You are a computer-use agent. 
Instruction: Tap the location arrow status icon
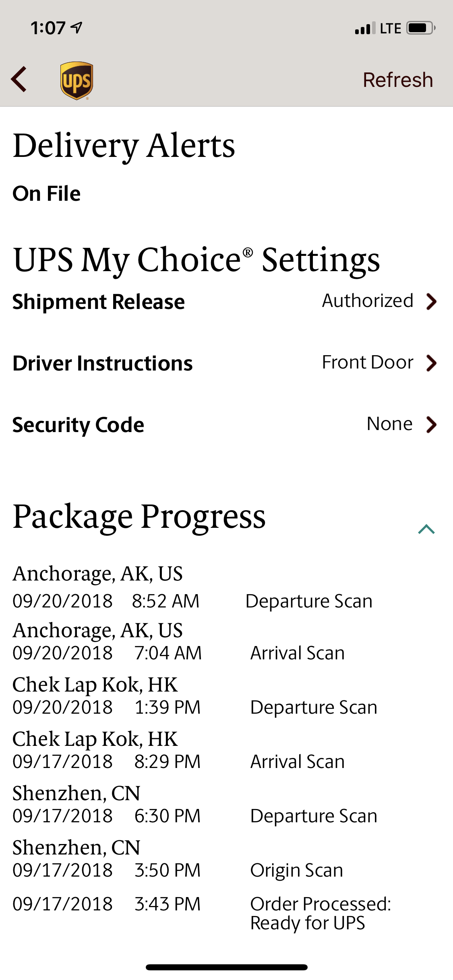click(x=77, y=27)
